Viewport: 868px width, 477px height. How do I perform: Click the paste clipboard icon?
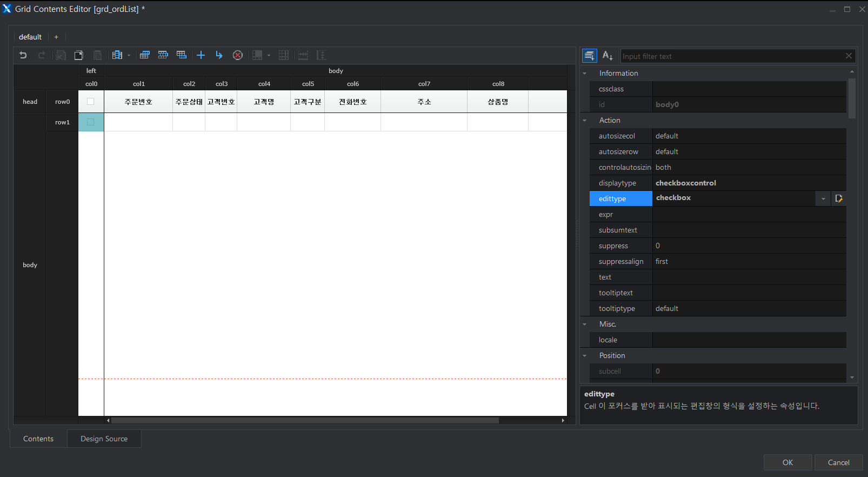pyautogui.click(x=97, y=55)
